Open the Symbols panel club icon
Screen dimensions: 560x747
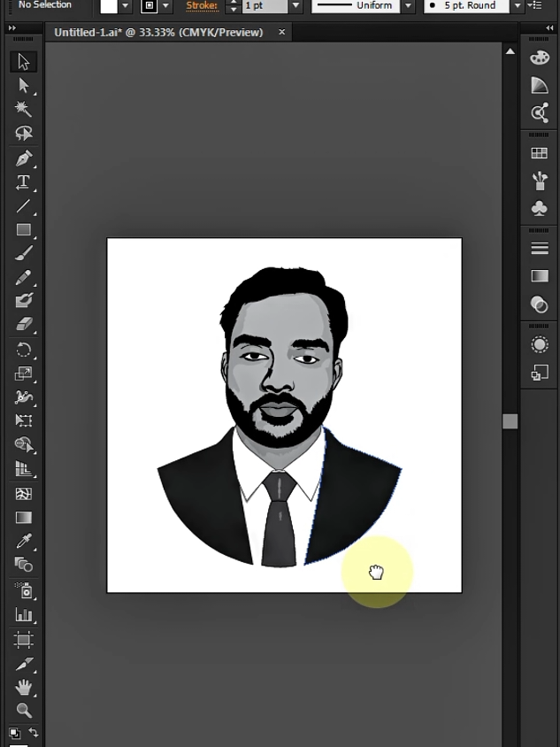(x=540, y=209)
